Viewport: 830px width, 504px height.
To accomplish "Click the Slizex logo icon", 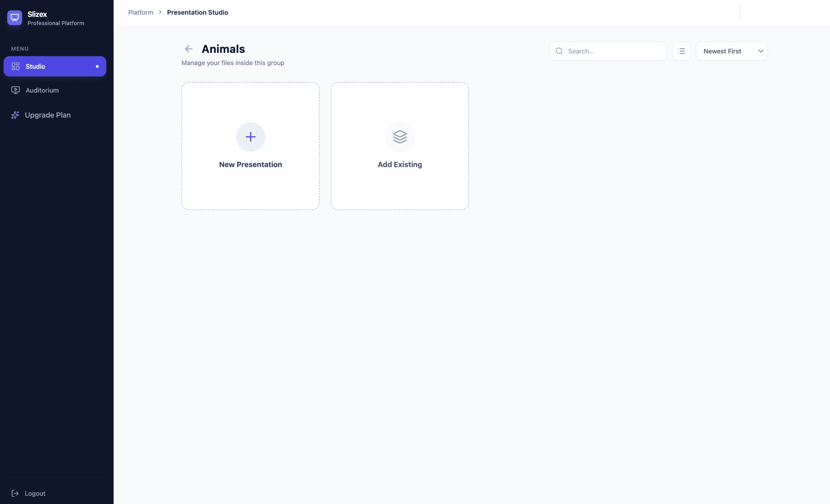I will click(15, 18).
